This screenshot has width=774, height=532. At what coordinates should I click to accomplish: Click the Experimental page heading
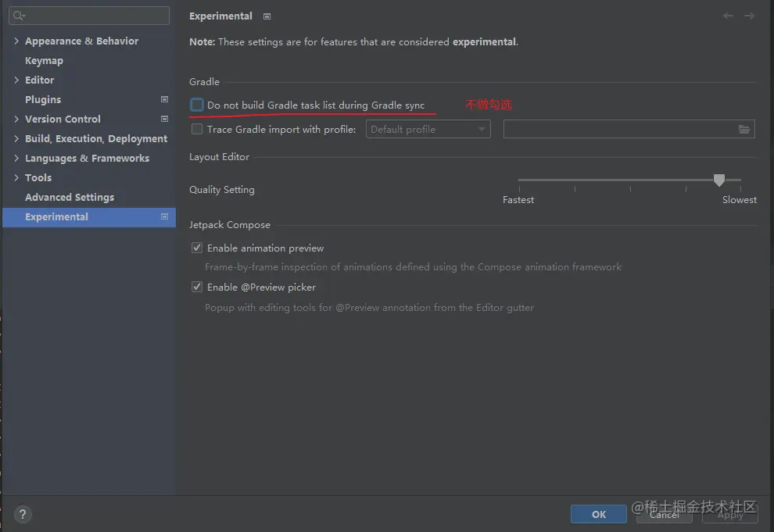[220, 16]
